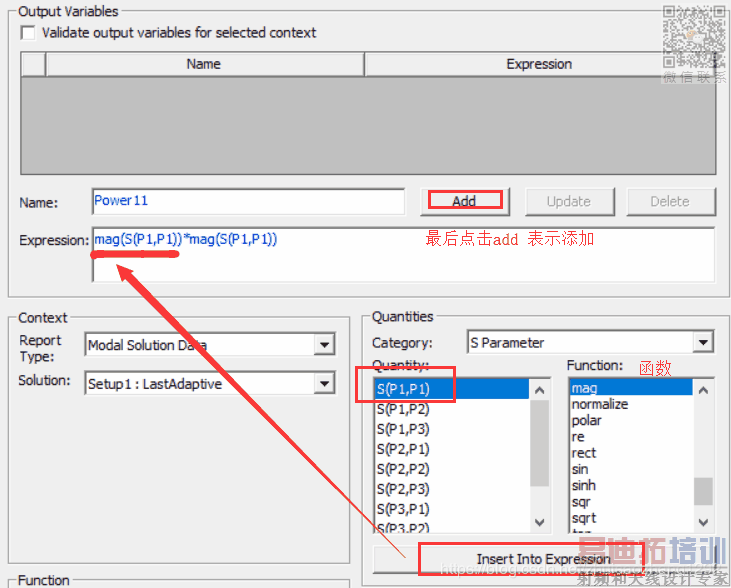Choose normalize in the Function list
The height and width of the screenshot is (588, 731).
point(631,404)
